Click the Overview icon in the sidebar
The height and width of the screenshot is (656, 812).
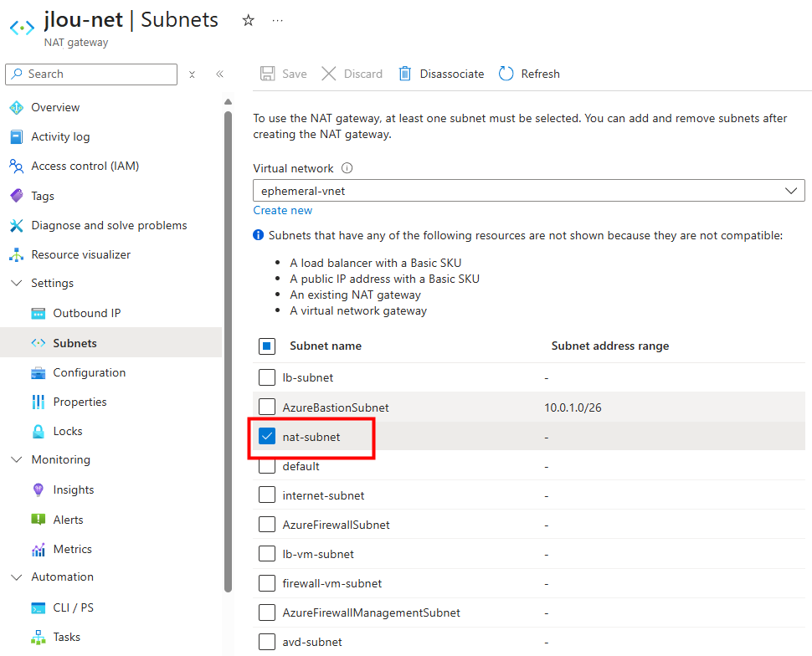click(17, 107)
